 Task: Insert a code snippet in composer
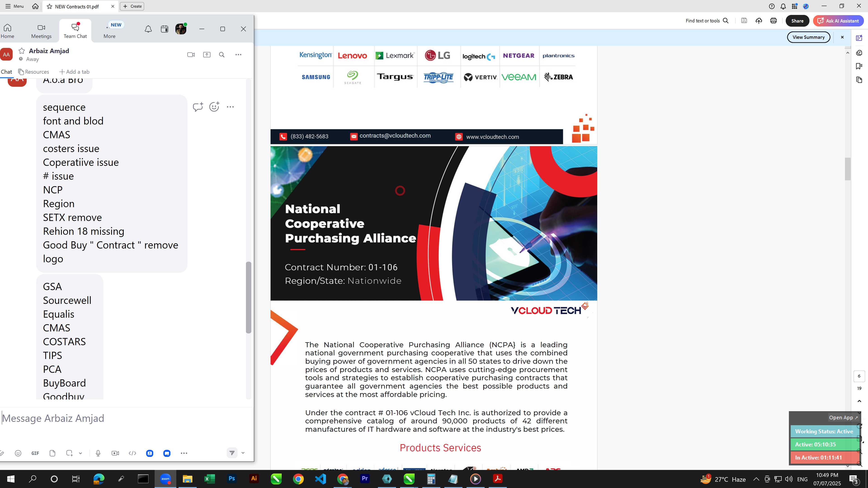[x=132, y=453]
